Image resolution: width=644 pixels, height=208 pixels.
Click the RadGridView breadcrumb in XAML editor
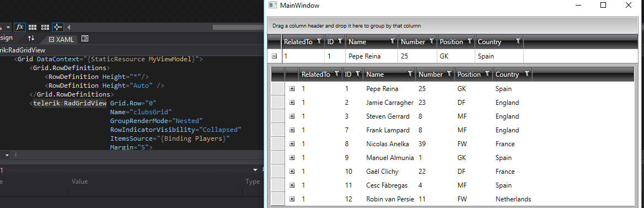point(23,50)
